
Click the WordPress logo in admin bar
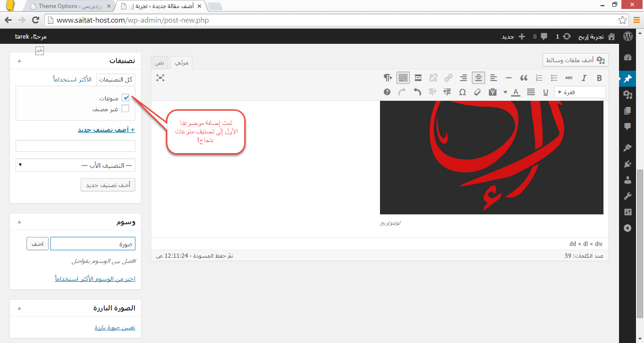[627, 36]
